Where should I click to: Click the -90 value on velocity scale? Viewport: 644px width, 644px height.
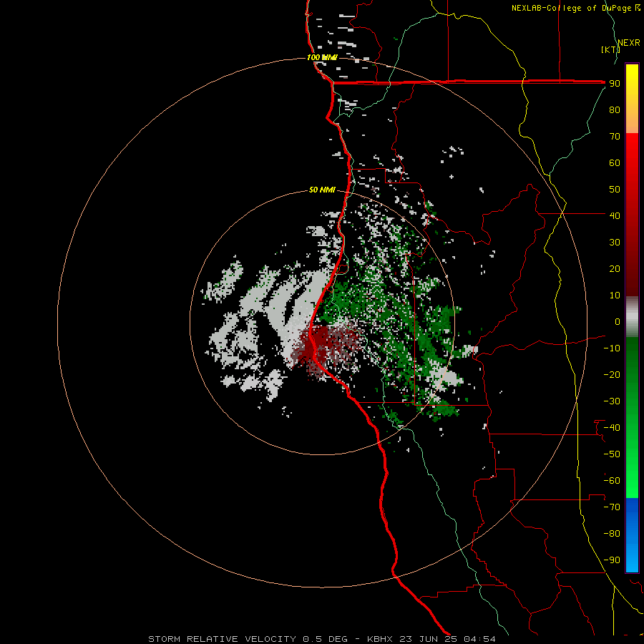612,560
